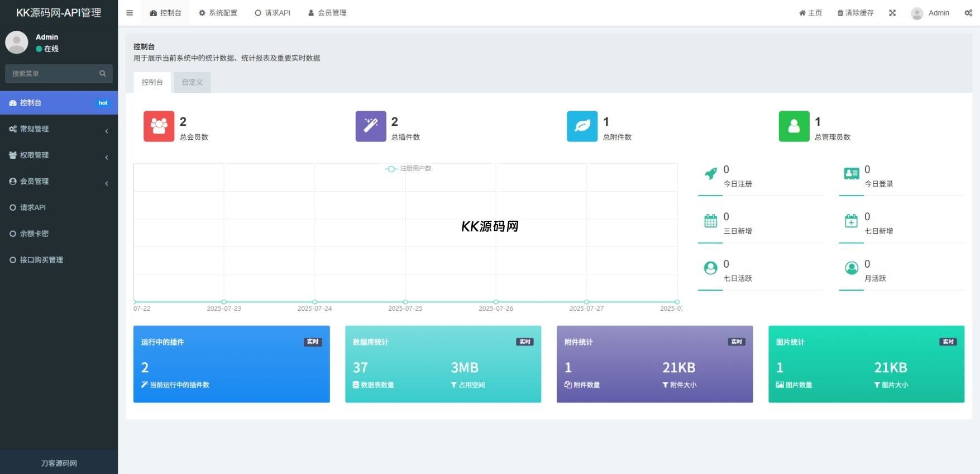The image size is (980, 474).
Task: Click the blue 总附件数 leaf icon
Action: [x=582, y=126]
